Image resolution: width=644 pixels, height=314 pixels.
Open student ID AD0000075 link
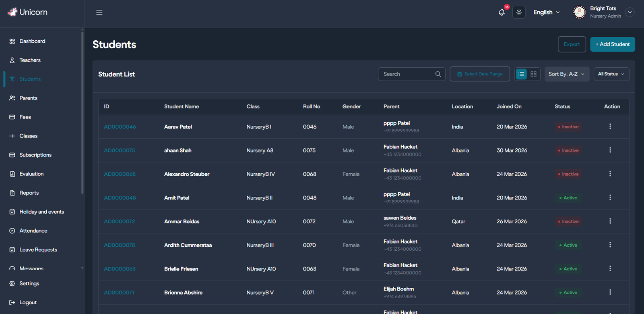[120, 150]
